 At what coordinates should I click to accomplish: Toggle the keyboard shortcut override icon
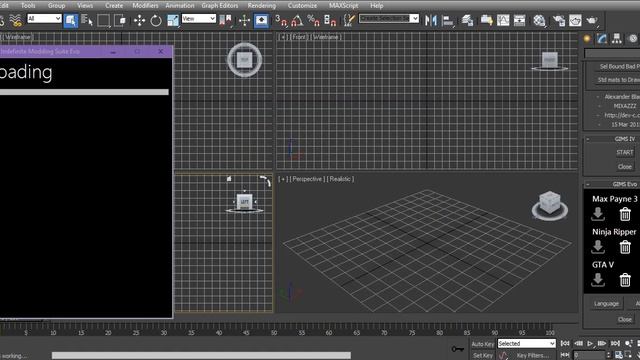[x=261, y=20]
